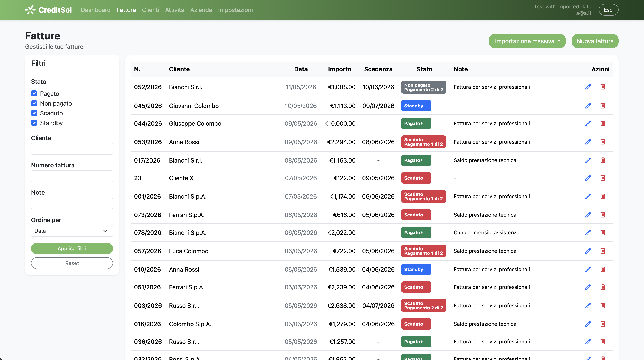Viewport: 644px width, 360px height.
Task: Edit invoice 052/2026 with pencil icon
Action: pyautogui.click(x=588, y=87)
